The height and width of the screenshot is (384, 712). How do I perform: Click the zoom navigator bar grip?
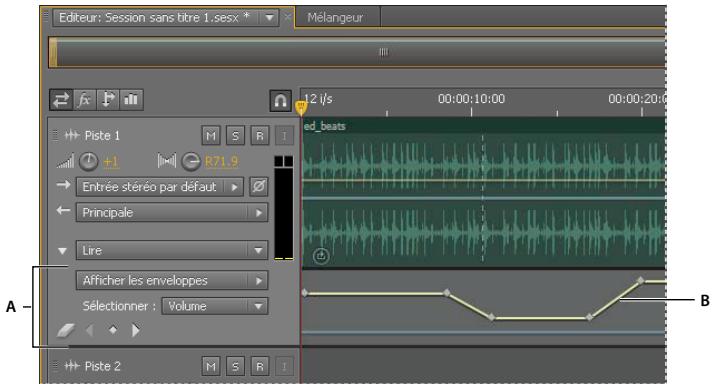pyautogui.click(x=384, y=52)
